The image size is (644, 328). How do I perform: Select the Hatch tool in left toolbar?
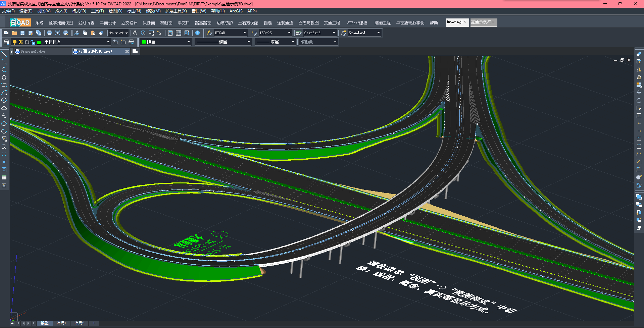pyautogui.click(x=4, y=162)
